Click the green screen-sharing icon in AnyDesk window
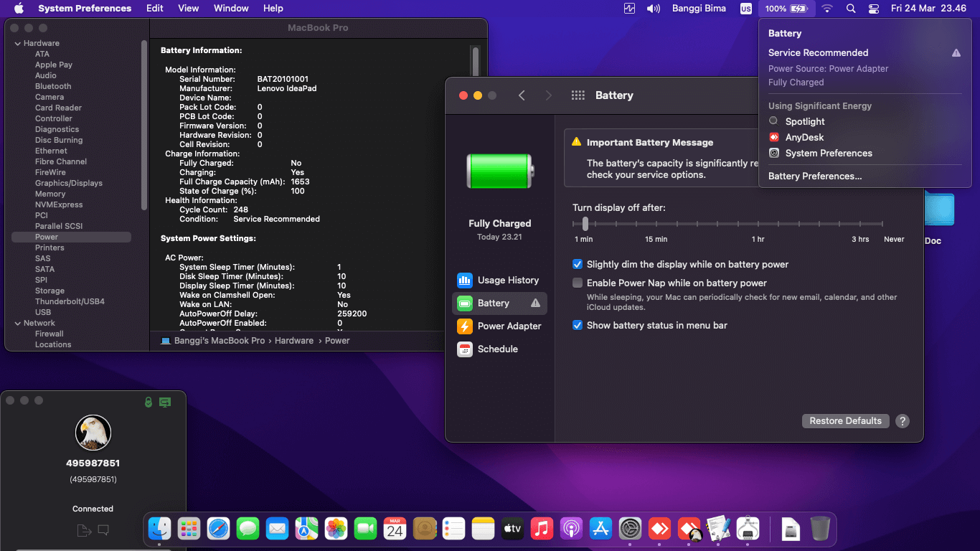This screenshot has height=551, width=980. (x=165, y=402)
